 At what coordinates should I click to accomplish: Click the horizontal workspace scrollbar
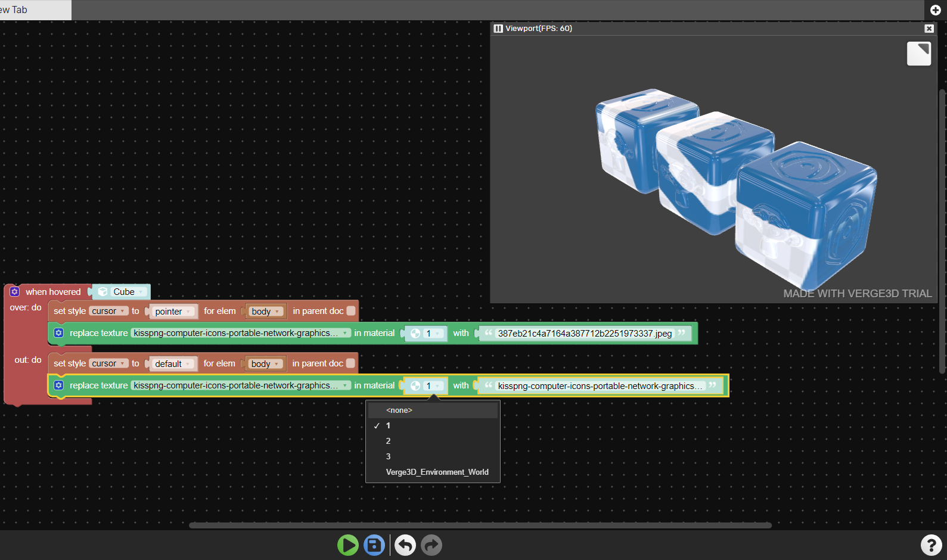tap(480, 525)
